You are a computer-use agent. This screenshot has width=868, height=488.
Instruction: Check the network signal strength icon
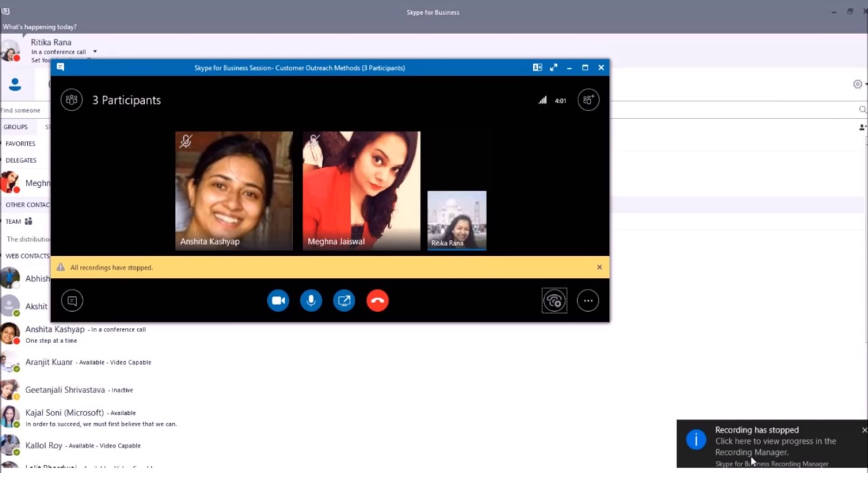click(x=542, y=100)
